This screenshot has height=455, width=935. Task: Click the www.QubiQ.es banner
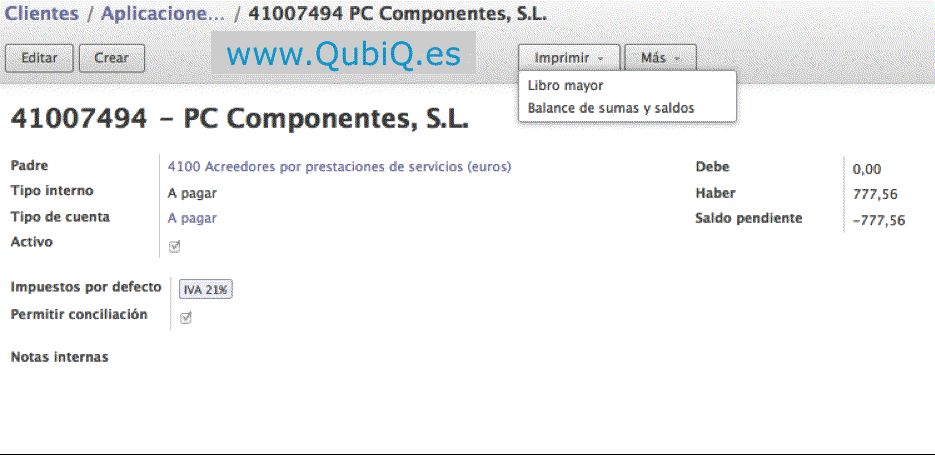point(343,55)
